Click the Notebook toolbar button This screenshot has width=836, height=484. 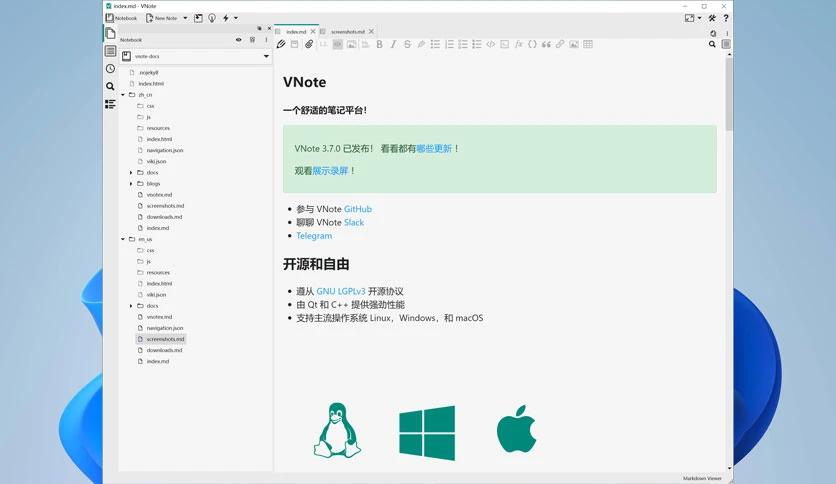[121, 18]
